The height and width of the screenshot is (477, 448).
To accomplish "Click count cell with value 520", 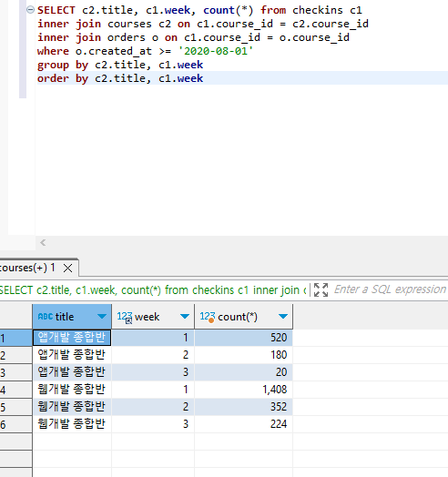I will [x=243, y=338].
